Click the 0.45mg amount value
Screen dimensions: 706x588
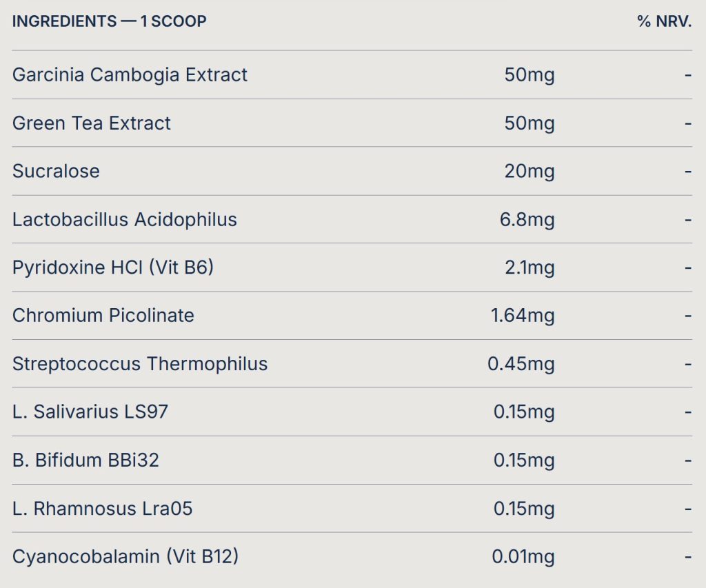pyautogui.click(x=521, y=364)
